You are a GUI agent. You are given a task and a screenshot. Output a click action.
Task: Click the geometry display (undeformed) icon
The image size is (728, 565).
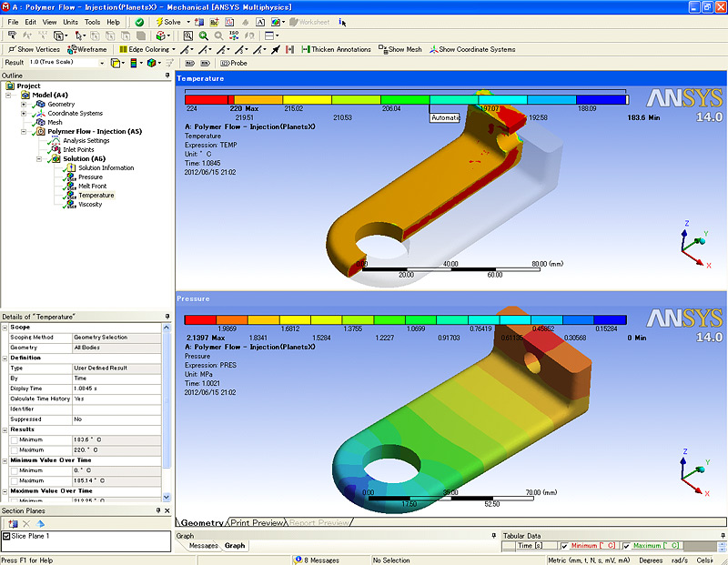[x=117, y=63]
